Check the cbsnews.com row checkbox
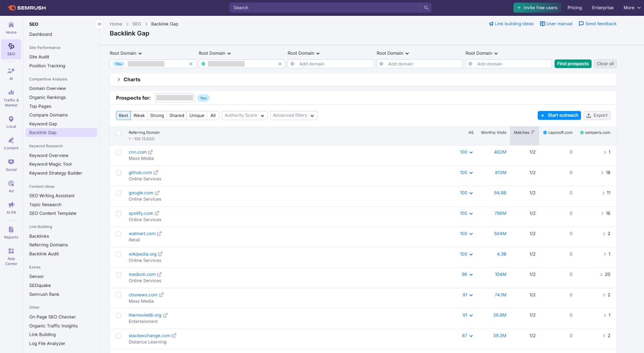 pos(119,295)
